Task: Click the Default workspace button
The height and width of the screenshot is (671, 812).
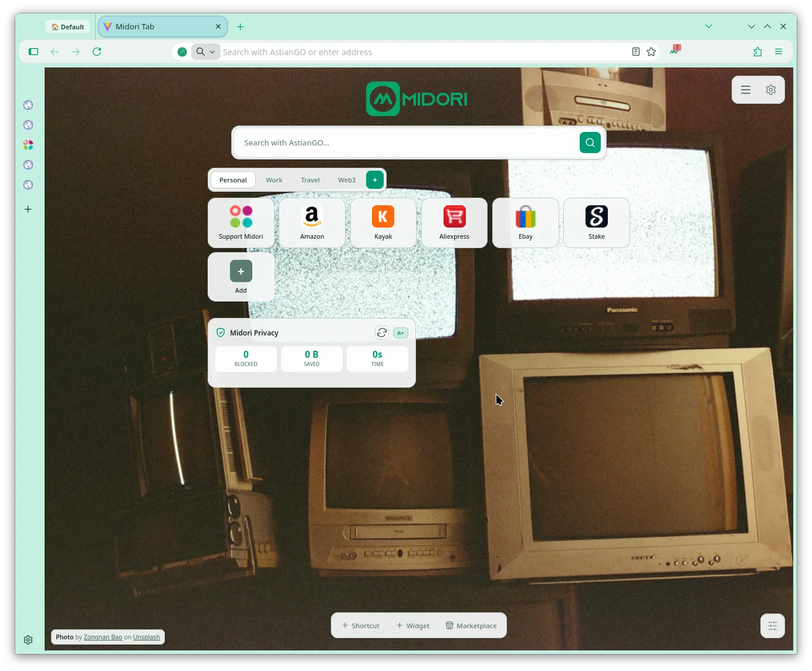Action: (67, 27)
